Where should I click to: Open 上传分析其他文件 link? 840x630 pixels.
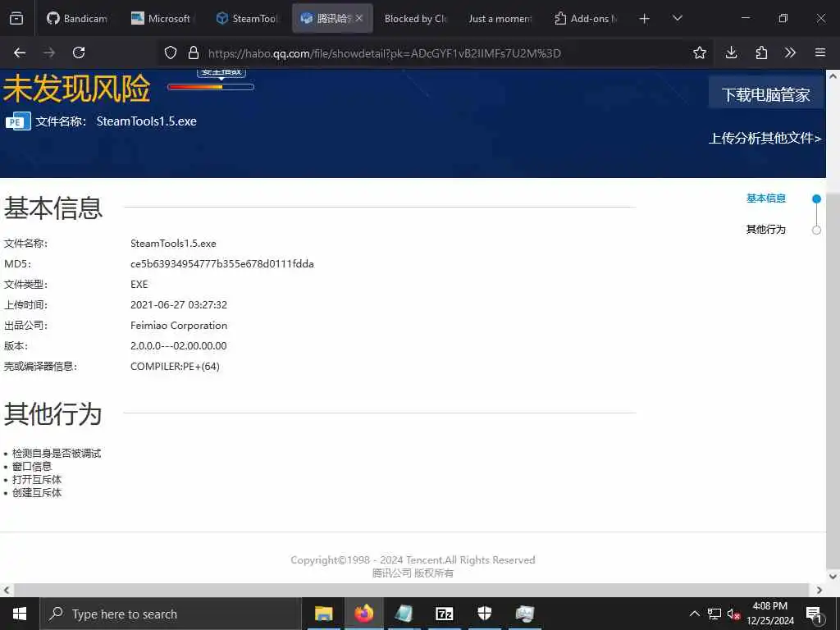[765, 138]
